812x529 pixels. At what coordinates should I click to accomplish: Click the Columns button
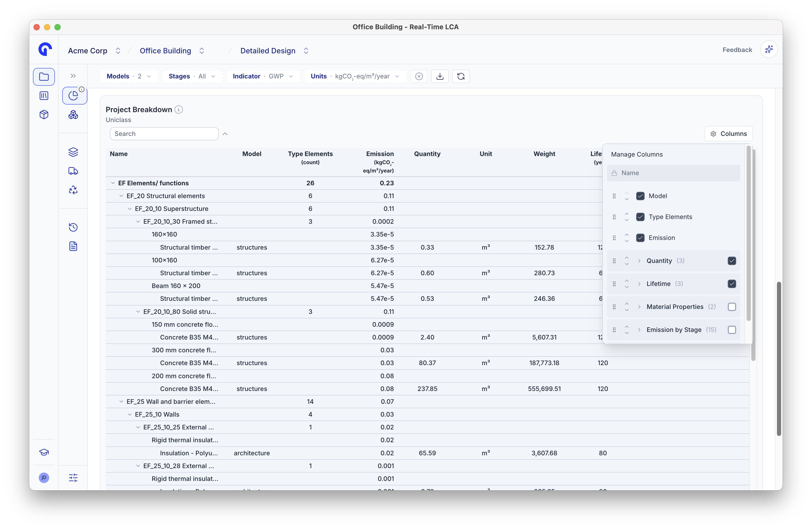tap(728, 134)
